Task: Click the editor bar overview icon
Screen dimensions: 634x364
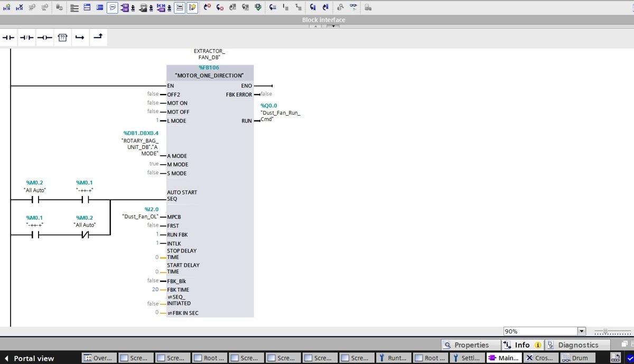Action: (x=616, y=358)
